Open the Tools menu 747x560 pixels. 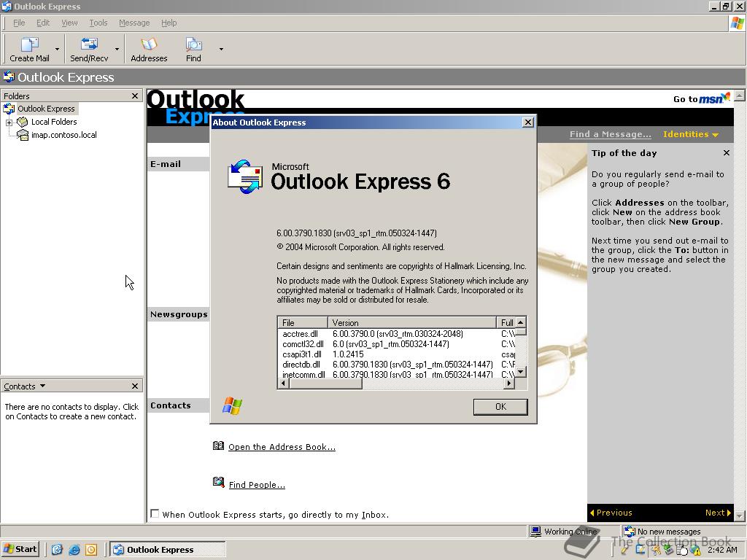click(98, 23)
